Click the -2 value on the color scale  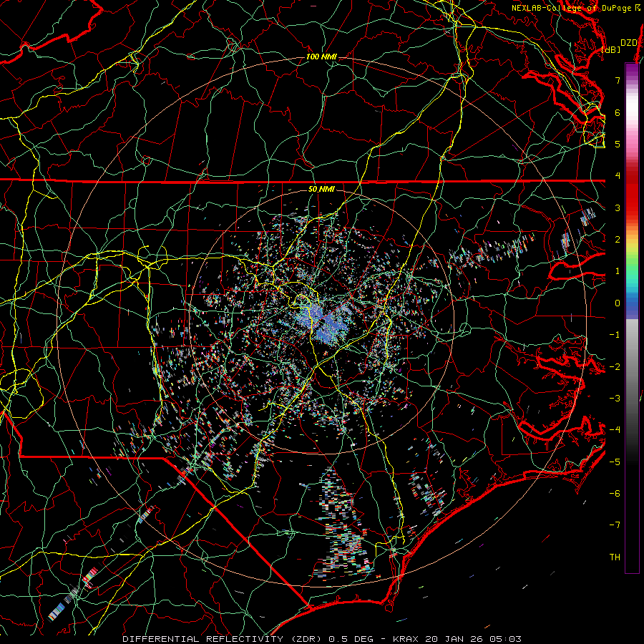click(615, 367)
